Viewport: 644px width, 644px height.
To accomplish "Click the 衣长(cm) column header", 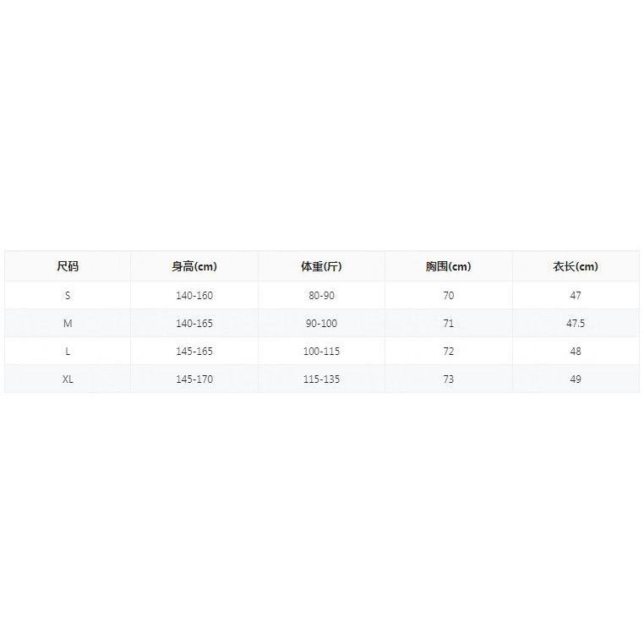I will pyautogui.click(x=576, y=266).
